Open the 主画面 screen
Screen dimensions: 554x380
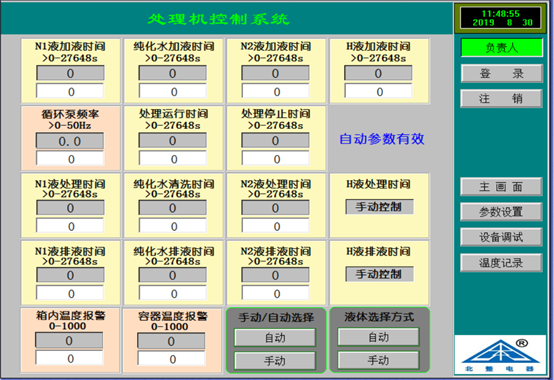(x=501, y=186)
